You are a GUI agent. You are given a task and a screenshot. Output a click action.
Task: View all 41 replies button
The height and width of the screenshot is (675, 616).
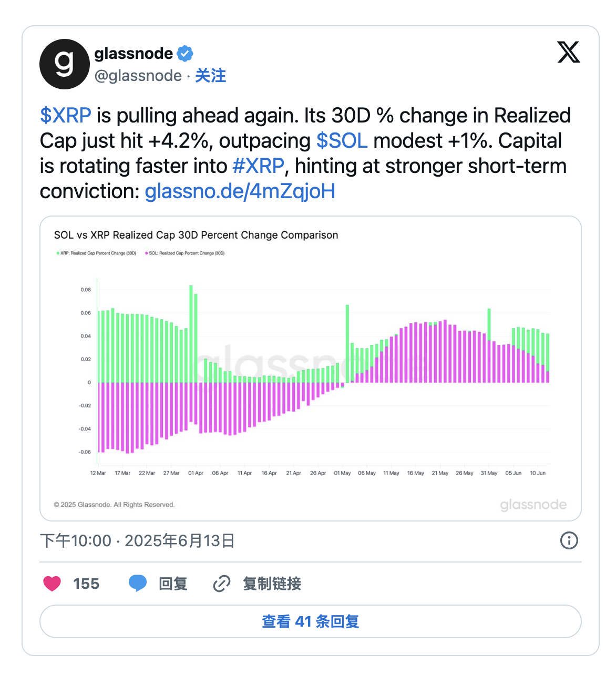click(310, 621)
